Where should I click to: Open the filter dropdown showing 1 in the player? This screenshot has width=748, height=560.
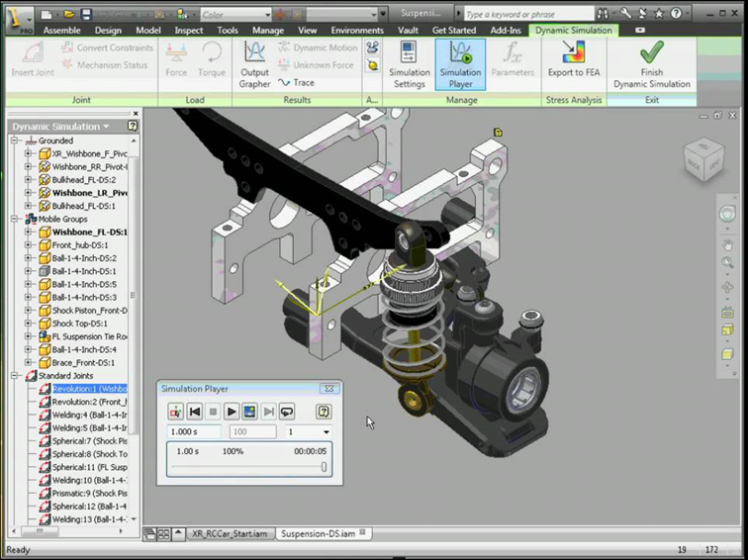pyautogui.click(x=326, y=432)
